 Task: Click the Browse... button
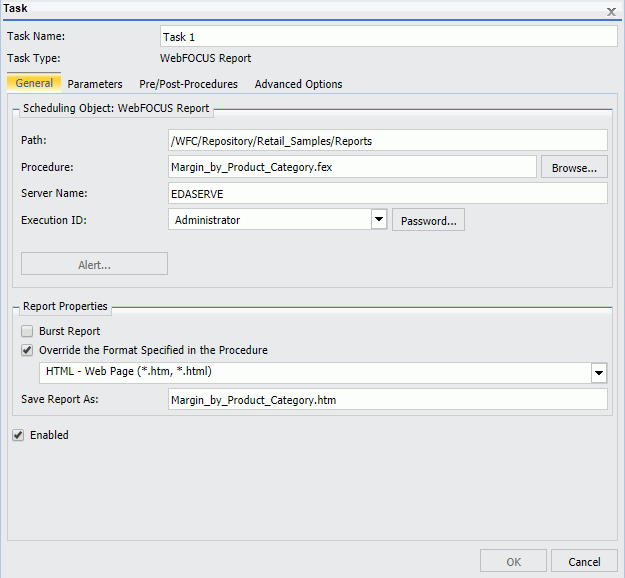point(574,167)
